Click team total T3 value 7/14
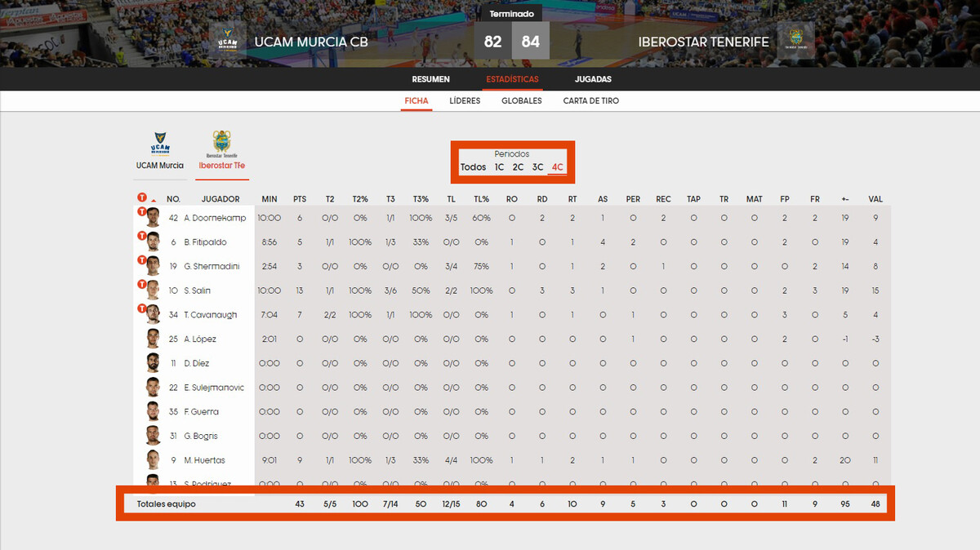The width and height of the screenshot is (980, 550). click(390, 504)
